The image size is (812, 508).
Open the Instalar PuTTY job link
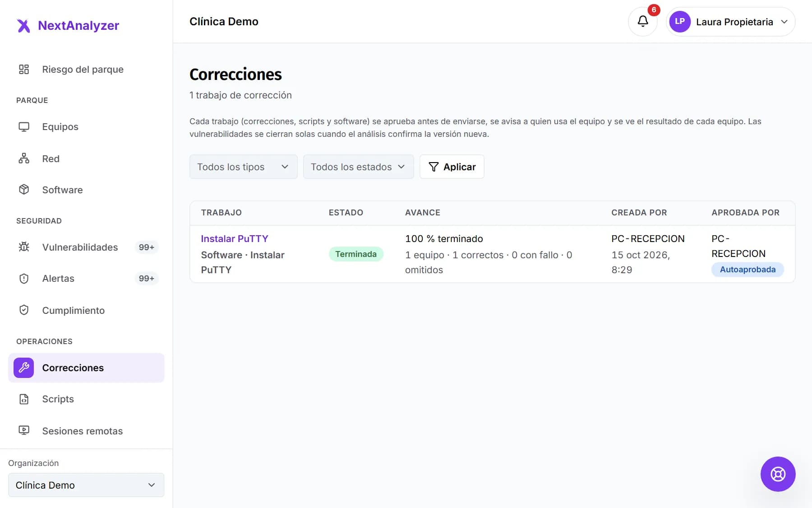pos(235,239)
